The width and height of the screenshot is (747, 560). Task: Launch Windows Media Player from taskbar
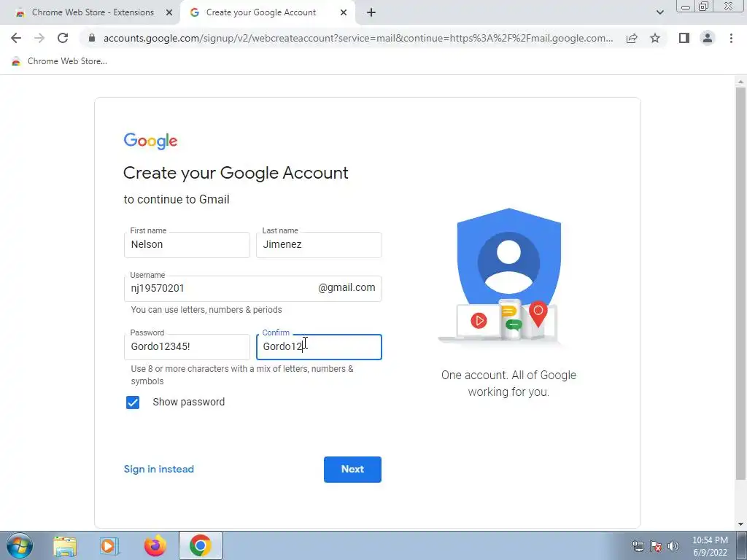pos(109,546)
